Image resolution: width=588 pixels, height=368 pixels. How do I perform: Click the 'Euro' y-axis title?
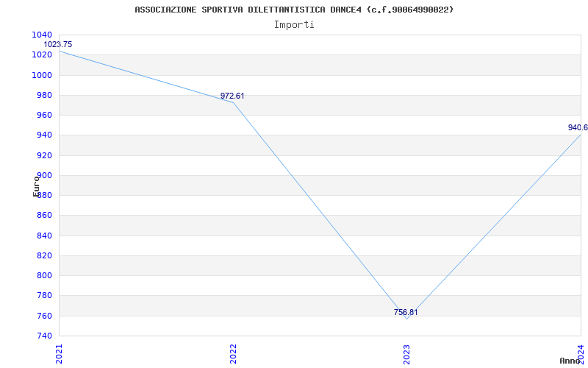(36, 186)
